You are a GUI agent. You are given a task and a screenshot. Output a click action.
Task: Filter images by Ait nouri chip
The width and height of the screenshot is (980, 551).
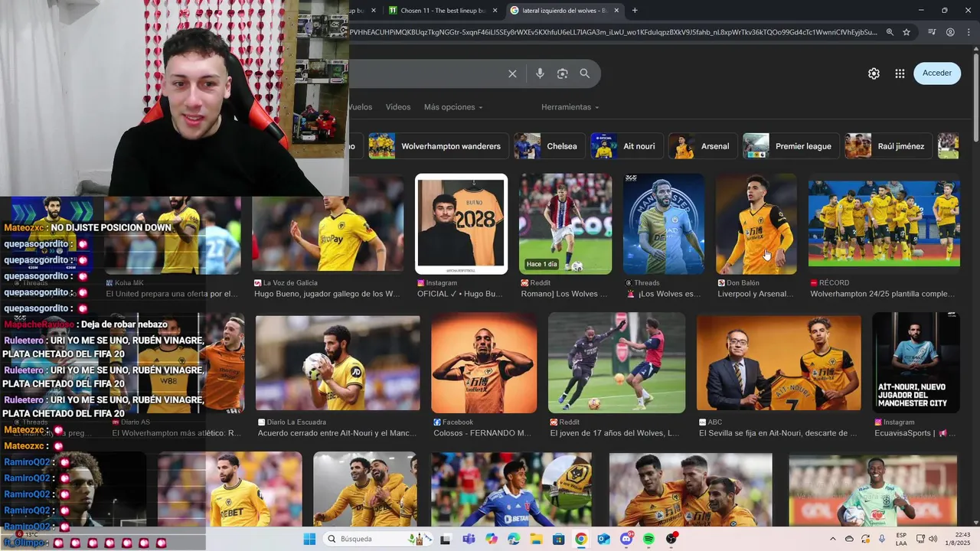coord(626,146)
